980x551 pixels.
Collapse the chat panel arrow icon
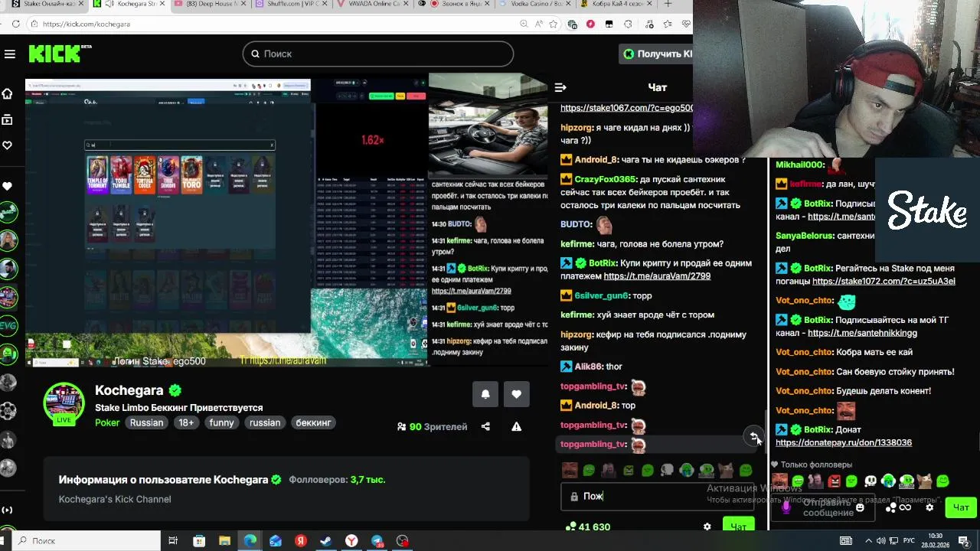[x=560, y=87]
